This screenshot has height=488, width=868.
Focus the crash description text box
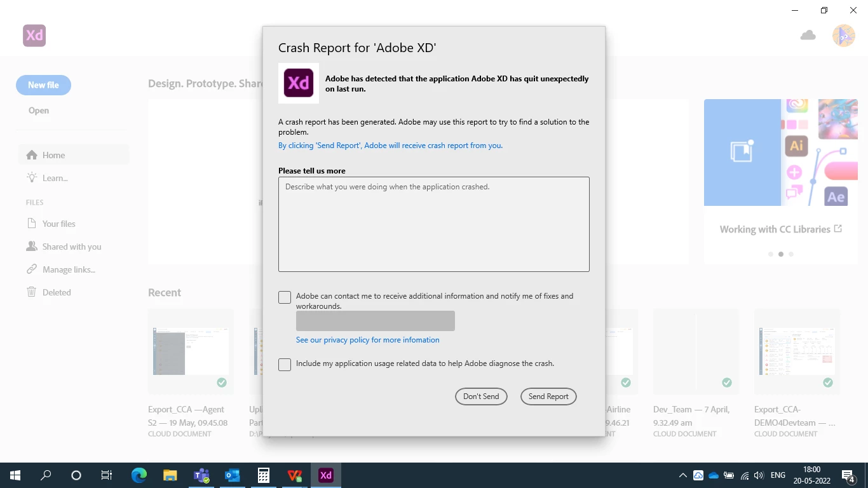[x=434, y=224]
